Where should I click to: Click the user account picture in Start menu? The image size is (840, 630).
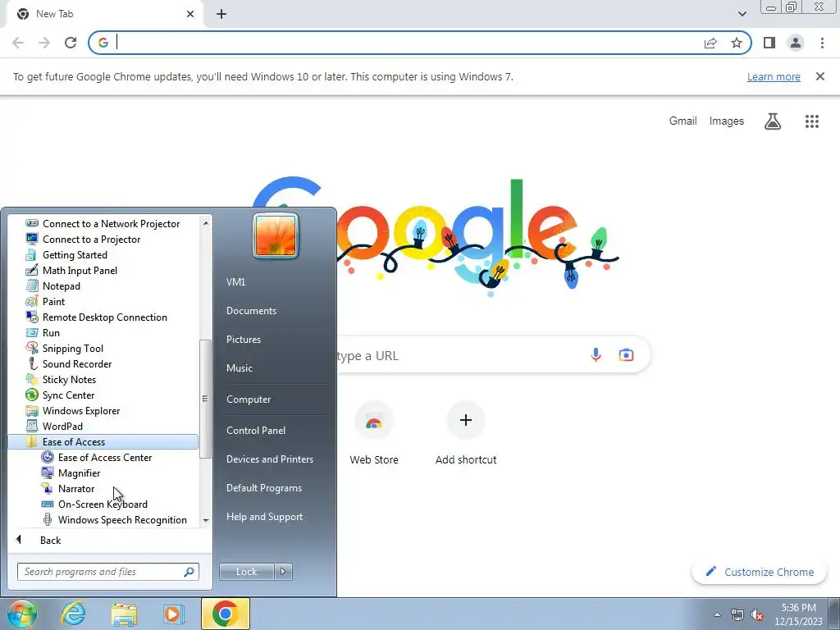[276, 235]
